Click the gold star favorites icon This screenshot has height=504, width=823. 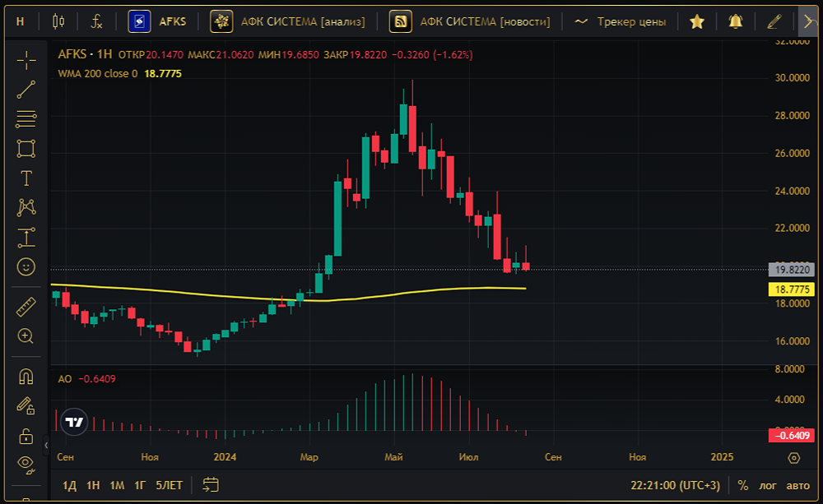coord(697,21)
